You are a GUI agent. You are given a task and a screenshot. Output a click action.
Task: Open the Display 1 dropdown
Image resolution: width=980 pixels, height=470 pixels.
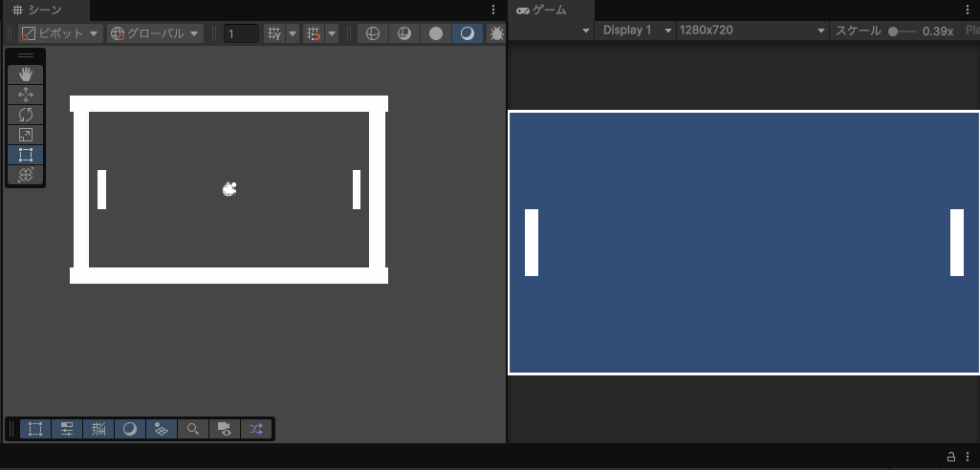click(635, 31)
